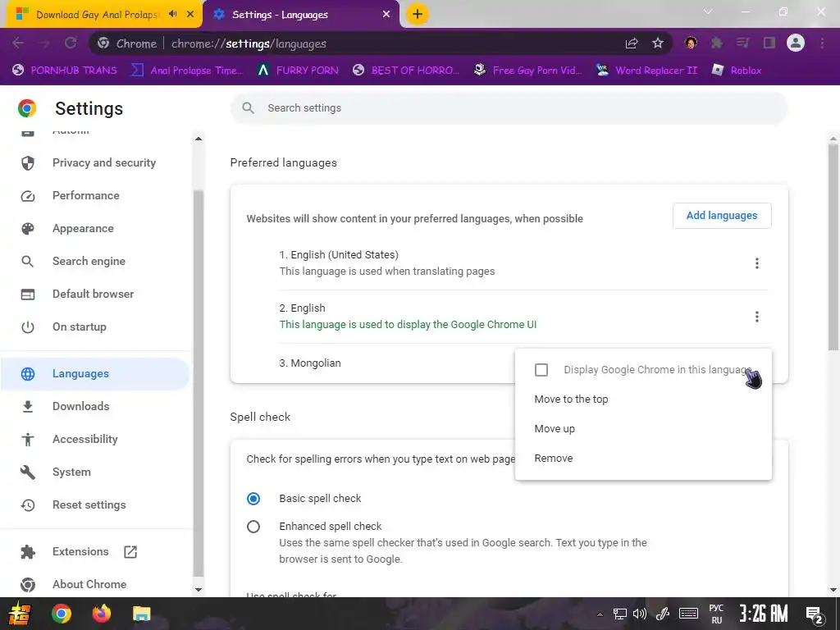
Task: Focus the Search settings field
Action: tap(509, 108)
